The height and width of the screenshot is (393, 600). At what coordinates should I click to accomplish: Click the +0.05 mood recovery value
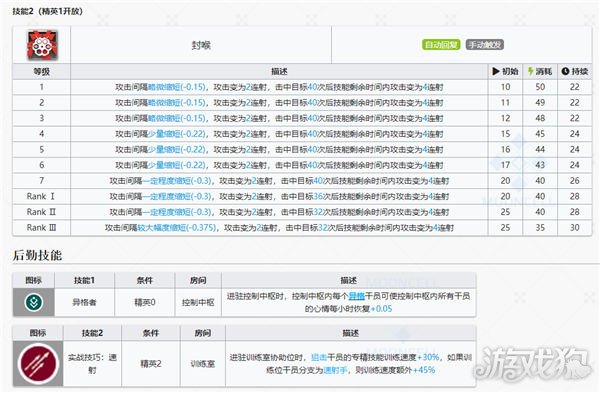(381, 308)
